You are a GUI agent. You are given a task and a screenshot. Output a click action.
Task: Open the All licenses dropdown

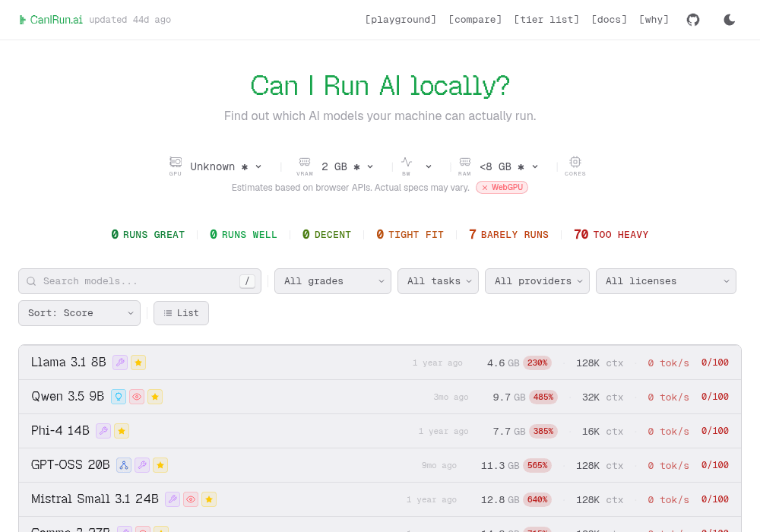[x=666, y=281]
